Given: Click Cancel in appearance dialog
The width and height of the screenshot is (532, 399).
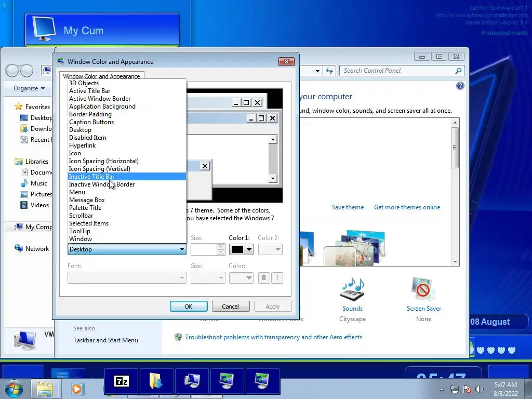Looking at the screenshot, I should pyautogui.click(x=231, y=307).
